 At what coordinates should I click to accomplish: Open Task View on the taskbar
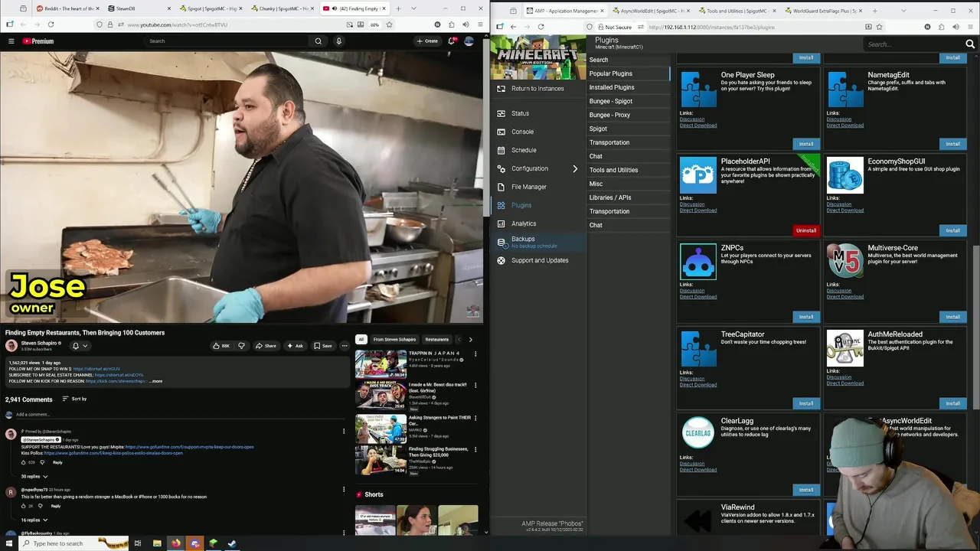tap(138, 543)
